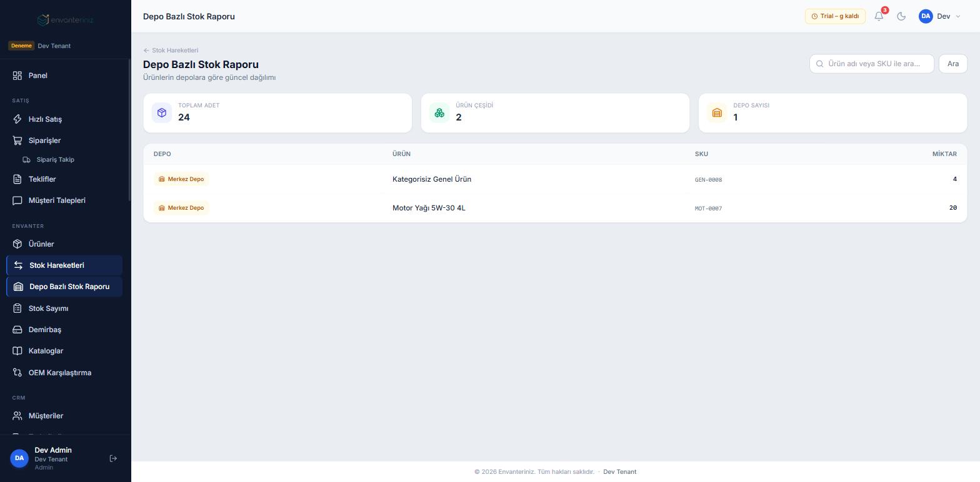The width and height of the screenshot is (980, 482).
Task: Click the Toplam Adet cube icon
Action: [162, 113]
